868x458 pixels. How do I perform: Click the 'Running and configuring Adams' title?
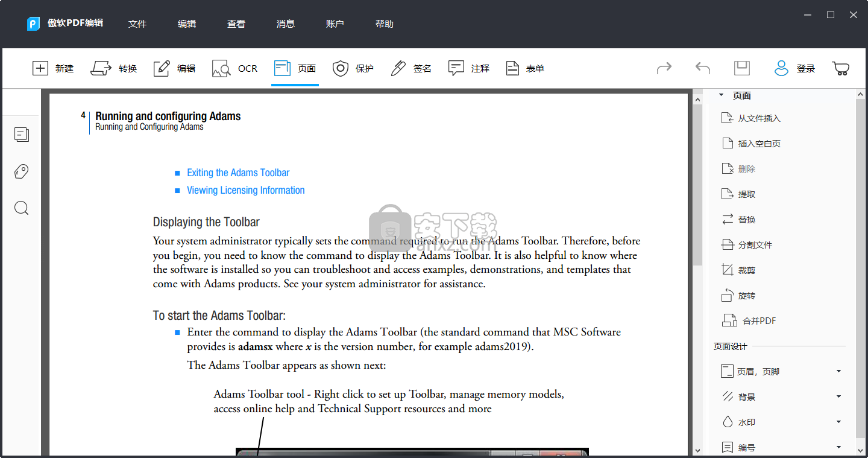tap(168, 116)
